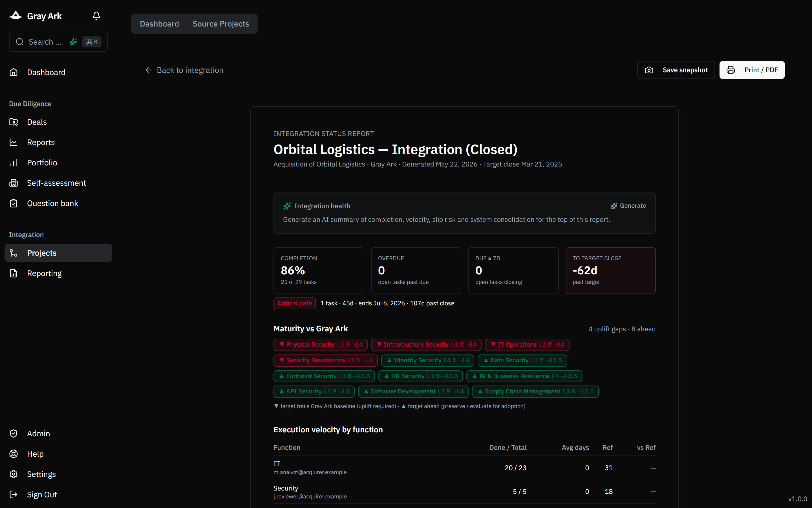Click the Projects branch icon

(14, 253)
